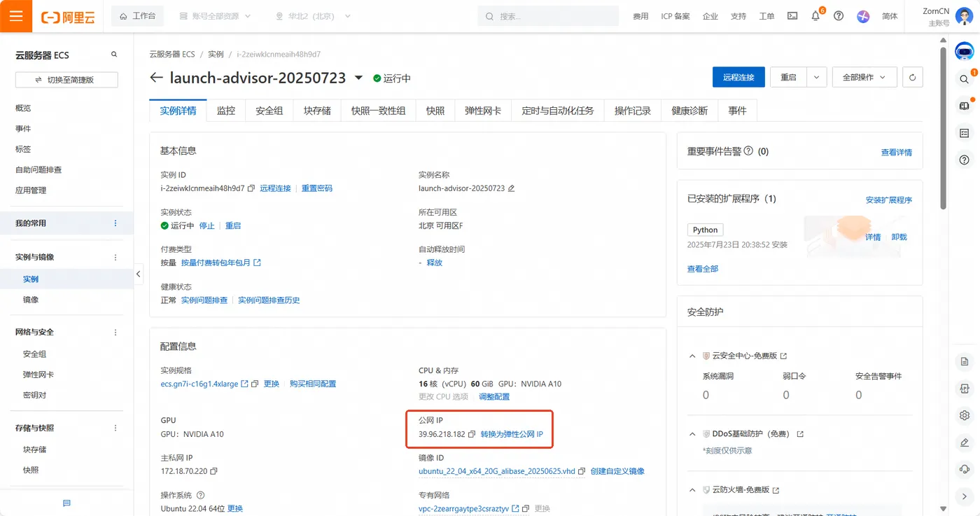
Task: Switch to the 监控 tab
Action: pos(226,111)
